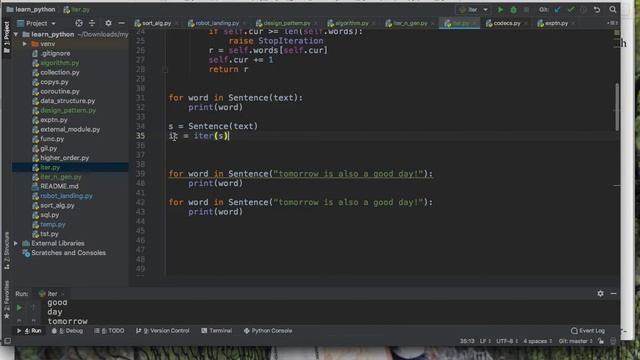Viewport: 640px width, 360px height.
Task: Click the tool windows quick-access icon at bottom left
Action: [7, 341]
